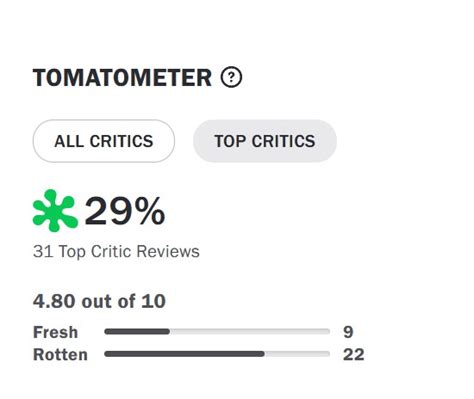Click the filled portion of Fresh bar
Image resolution: width=474 pixels, height=399 pixels.
[x=137, y=331]
